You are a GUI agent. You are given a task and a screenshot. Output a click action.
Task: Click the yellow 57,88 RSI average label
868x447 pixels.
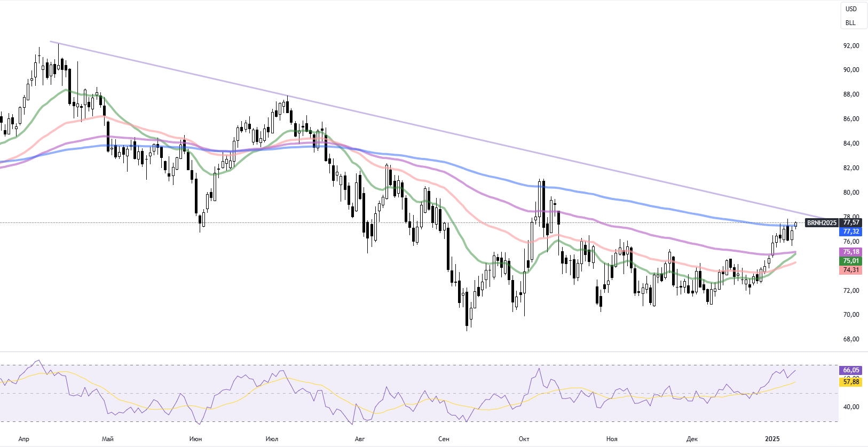click(851, 382)
